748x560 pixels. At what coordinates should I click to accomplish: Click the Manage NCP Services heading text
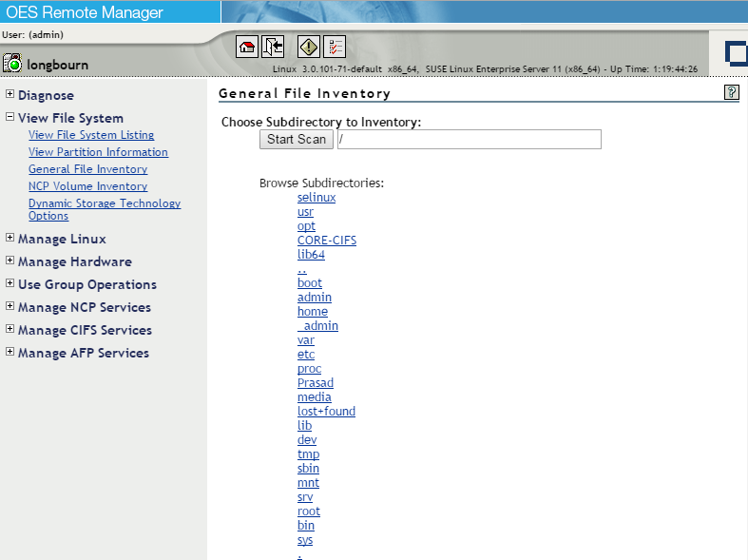[85, 307]
